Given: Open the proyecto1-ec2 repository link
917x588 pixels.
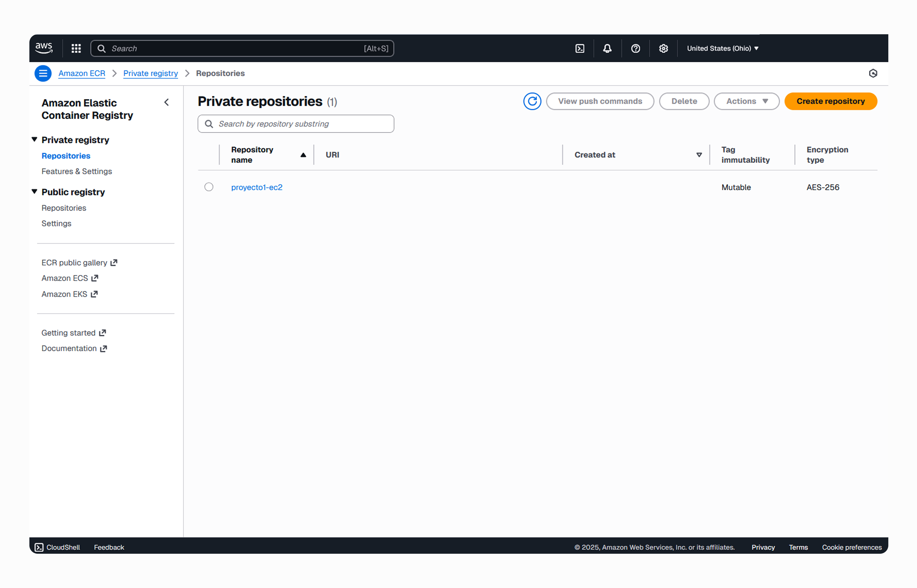Looking at the screenshot, I should click(257, 187).
